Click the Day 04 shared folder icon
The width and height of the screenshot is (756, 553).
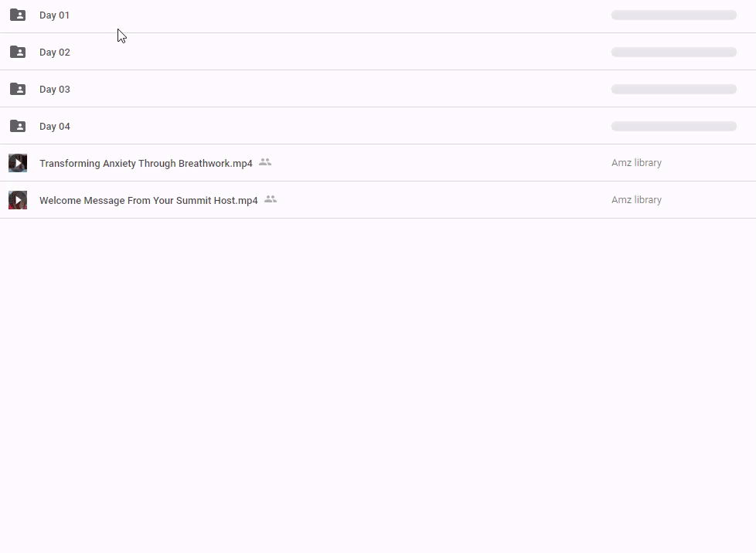click(18, 126)
